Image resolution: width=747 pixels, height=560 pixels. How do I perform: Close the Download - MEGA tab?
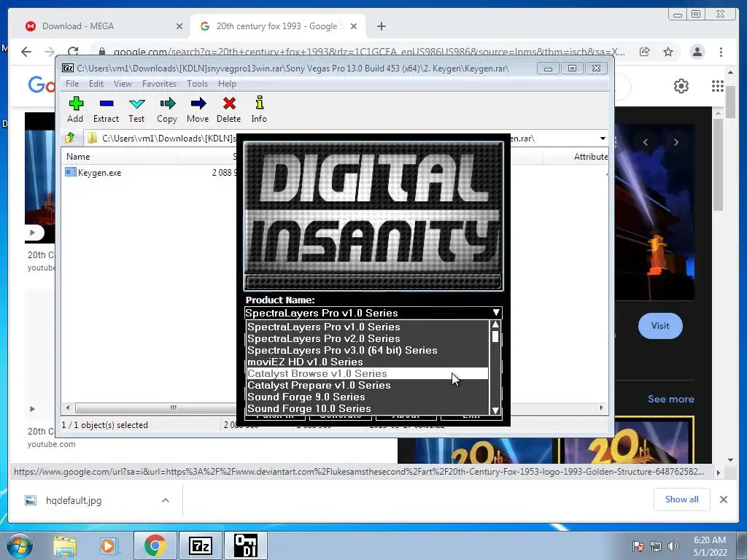(179, 26)
